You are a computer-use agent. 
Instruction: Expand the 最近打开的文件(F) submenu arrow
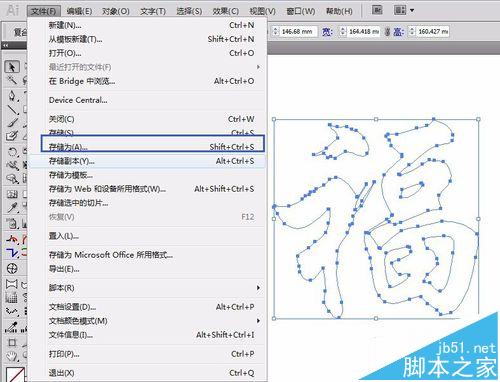coord(258,67)
